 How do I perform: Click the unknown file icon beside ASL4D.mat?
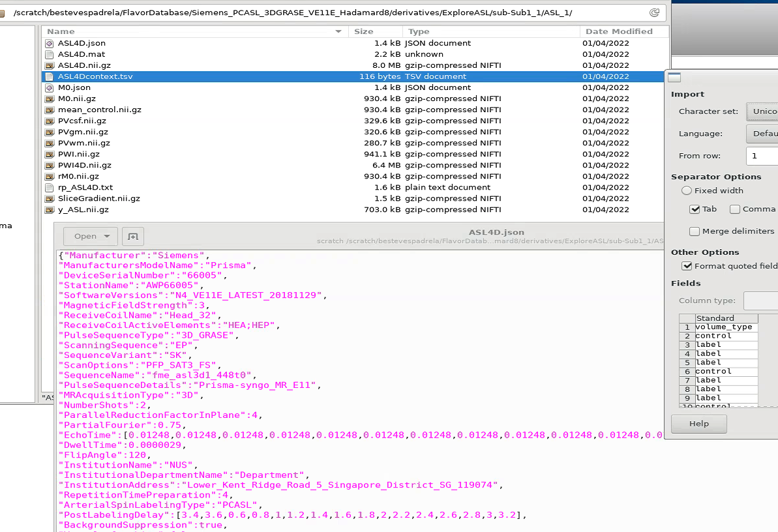point(49,54)
